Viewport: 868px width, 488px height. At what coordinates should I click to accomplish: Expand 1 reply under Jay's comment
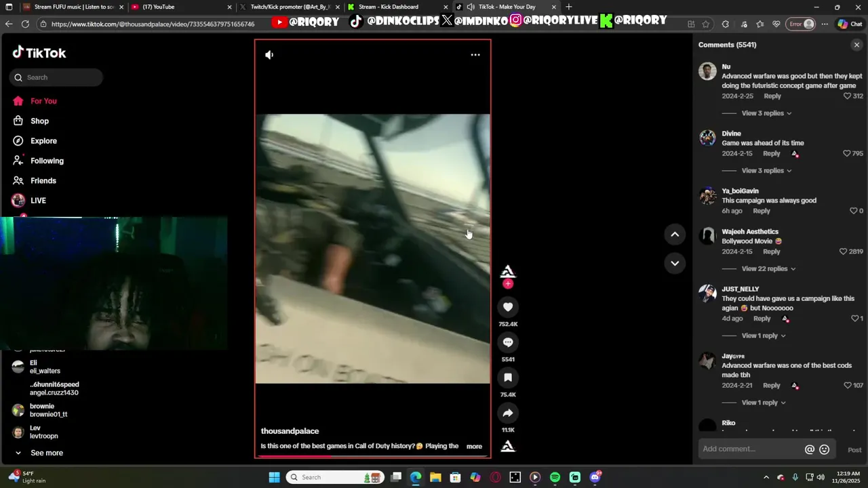764,403
